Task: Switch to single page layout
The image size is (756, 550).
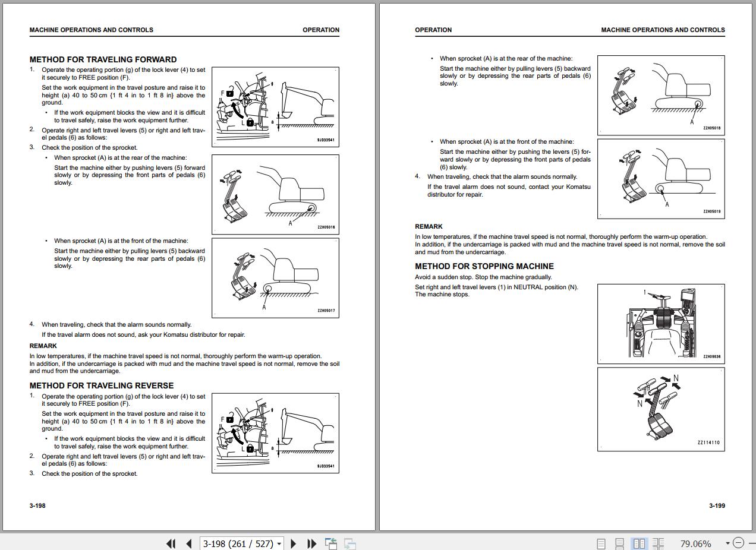Action: (x=601, y=543)
